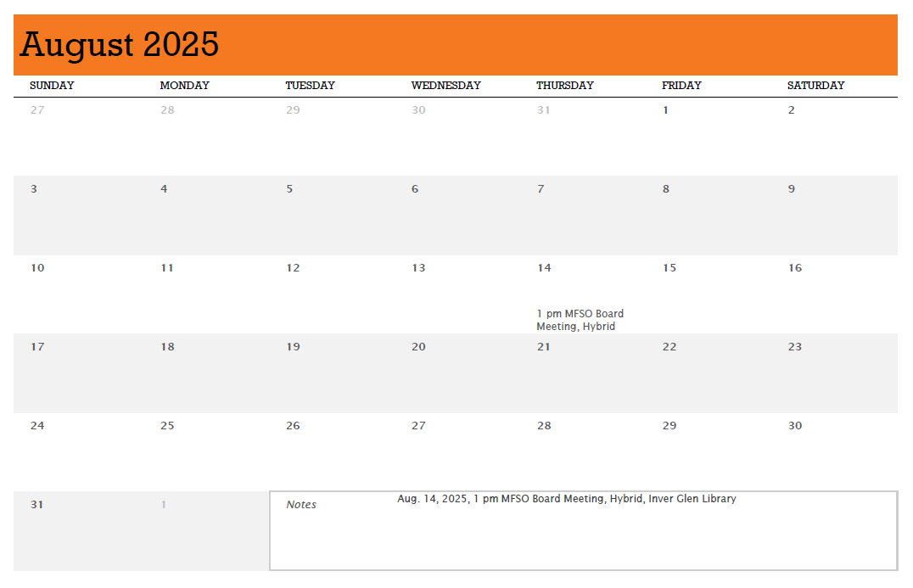This screenshot has height=588, width=913.
Task: Select the date August 23
Action: (x=795, y=347)
